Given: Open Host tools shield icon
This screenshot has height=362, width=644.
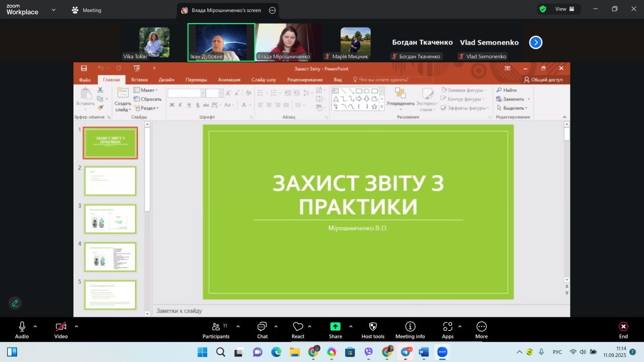Looking at the screenshot, I should click(373, 327).
